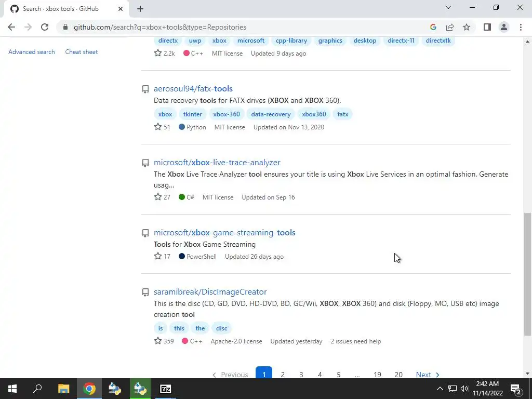Image resolution: width=532 pixels, height=399 pixels.
Task: Click repo icon beside xbox-live-trace-analyzer
Action: (145, 163)
